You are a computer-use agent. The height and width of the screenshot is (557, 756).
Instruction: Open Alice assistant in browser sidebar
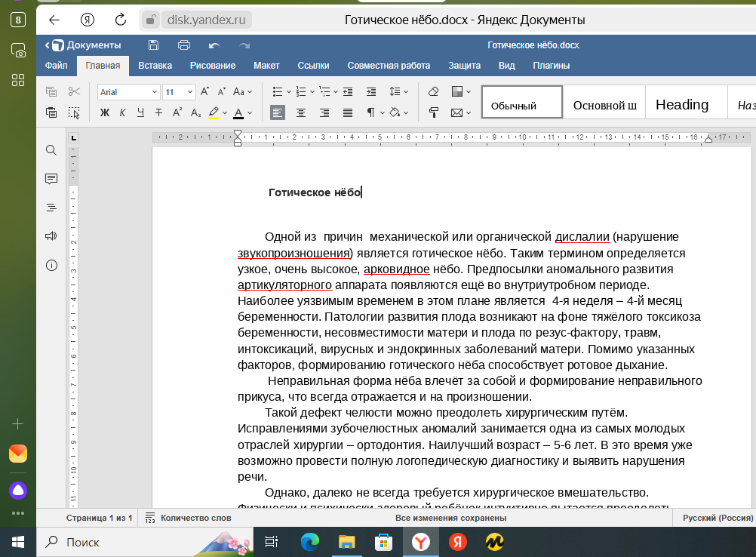click(18, 491)
